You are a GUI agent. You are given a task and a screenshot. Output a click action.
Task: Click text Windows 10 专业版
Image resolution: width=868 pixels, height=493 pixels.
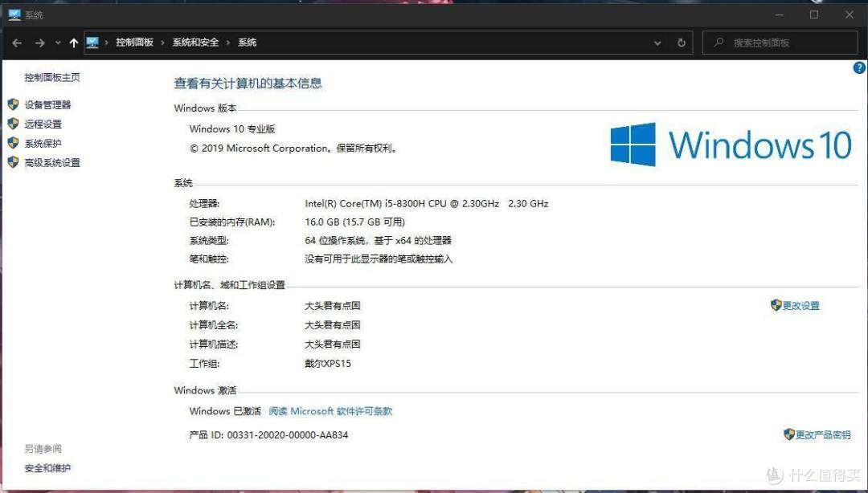pos(232,129)
